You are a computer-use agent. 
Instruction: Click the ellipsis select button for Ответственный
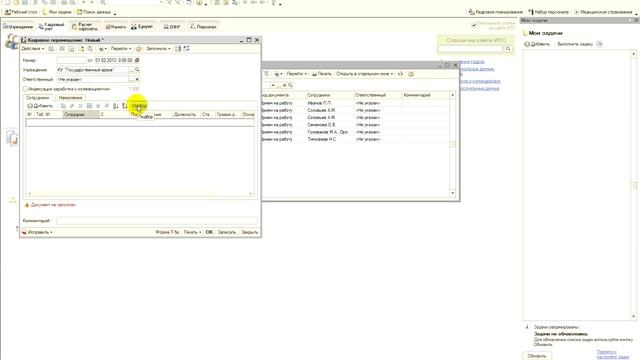pos(131,80)
